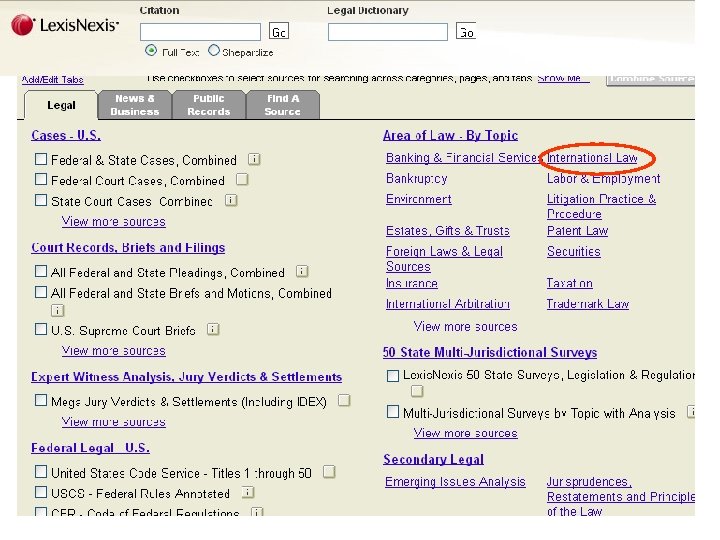Open Jurisprudences, Restatements and Principles link
Screen dimensions: 720x540
pos(620,496)
